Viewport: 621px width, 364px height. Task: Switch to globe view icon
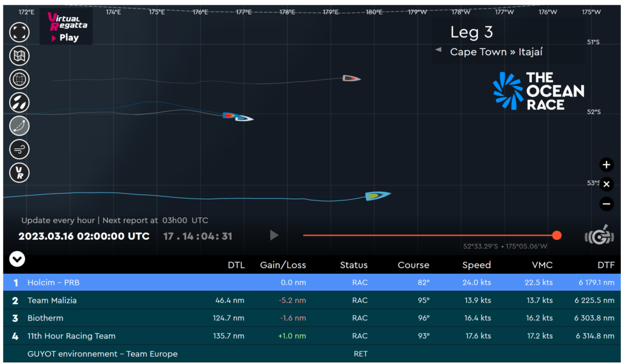click(x=19, y=79)
